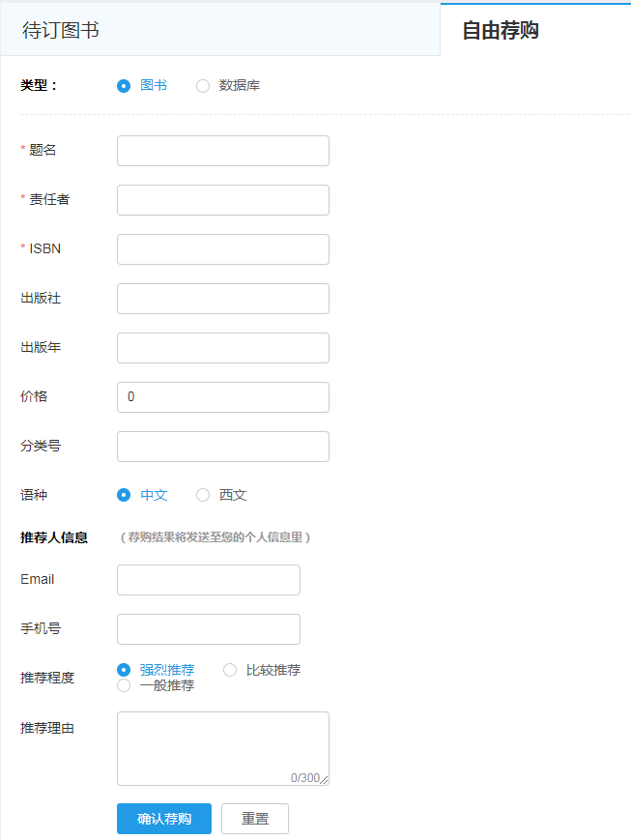Select the 一般推荐 recommendation level
The image size is (631, 840).
pyautogui.click(x=124, y=685)
